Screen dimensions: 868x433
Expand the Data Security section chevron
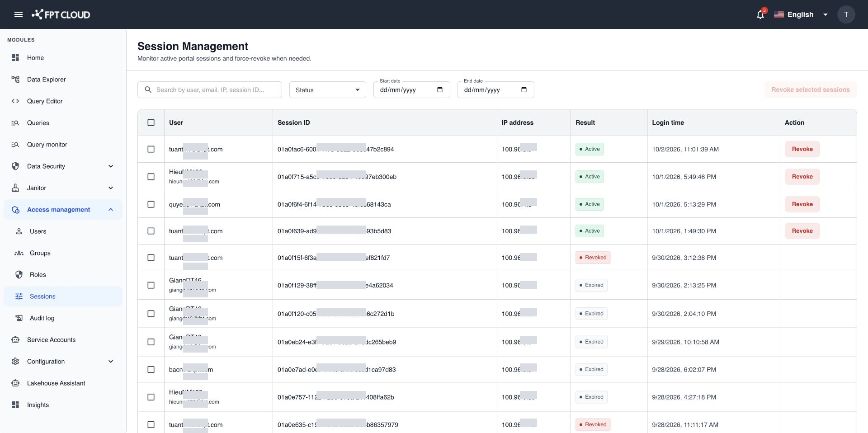[111, 166]
